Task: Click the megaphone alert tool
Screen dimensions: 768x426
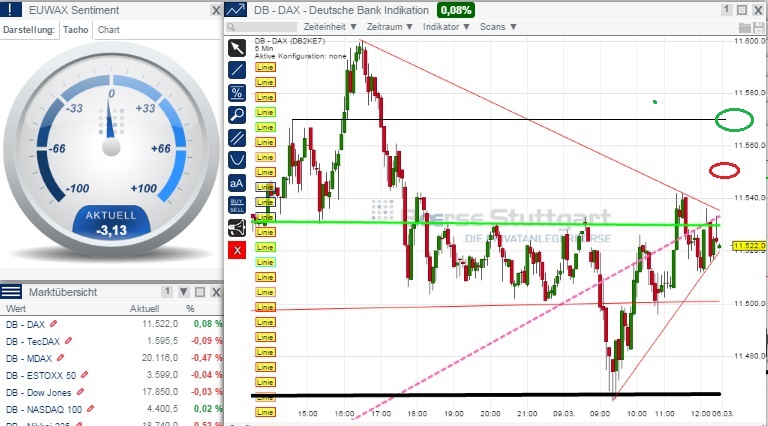Action: point(237,228)
